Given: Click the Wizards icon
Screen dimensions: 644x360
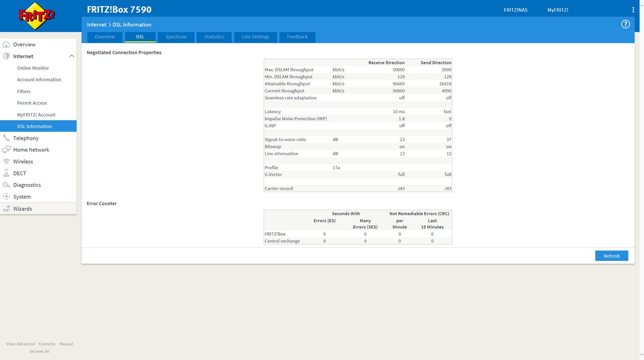Looking at the screenshot, I should (x=7, y=209).
